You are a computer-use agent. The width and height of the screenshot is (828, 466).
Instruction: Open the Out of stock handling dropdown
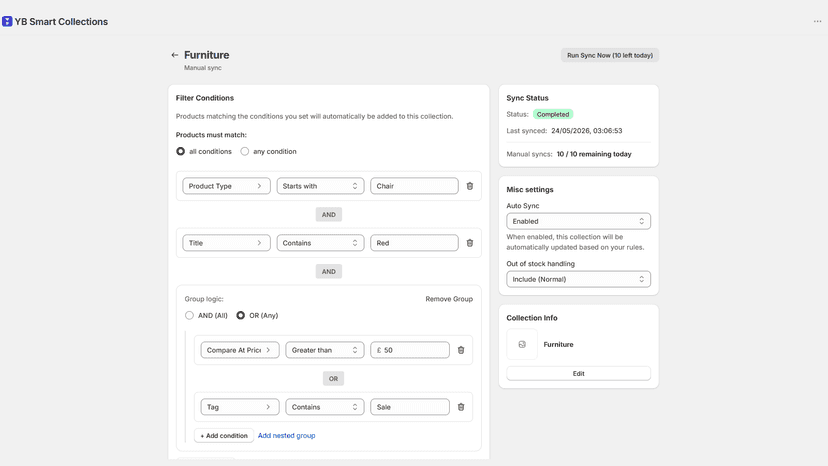point(578,279)
